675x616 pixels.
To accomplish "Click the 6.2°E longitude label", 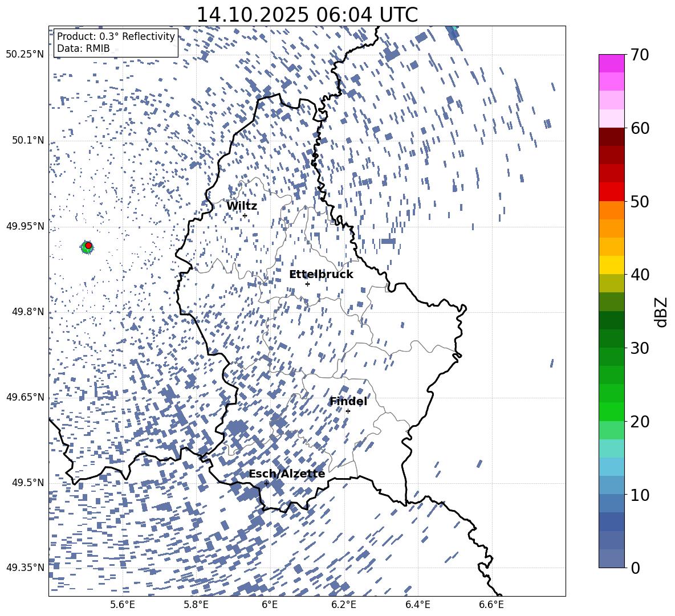I will point(344,605).
